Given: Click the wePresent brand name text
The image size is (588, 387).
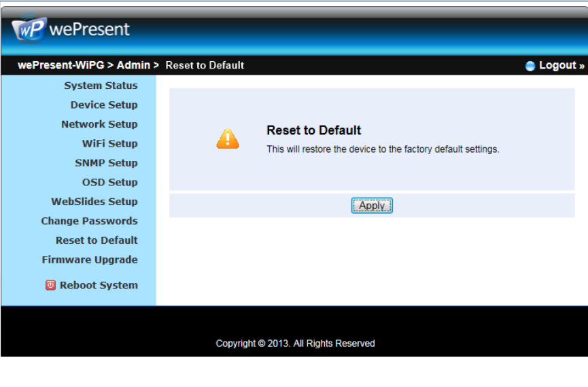Looking at the screenshot, I should point(89,29).
